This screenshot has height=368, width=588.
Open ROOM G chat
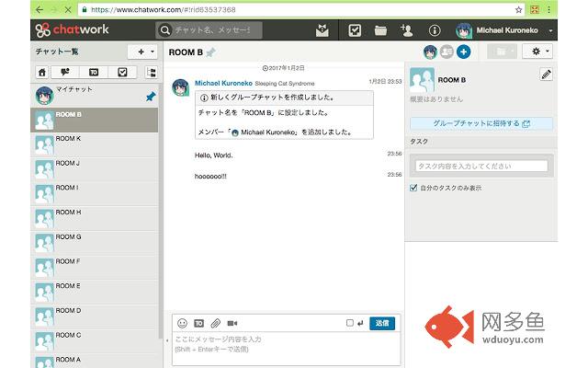point(94,243)
